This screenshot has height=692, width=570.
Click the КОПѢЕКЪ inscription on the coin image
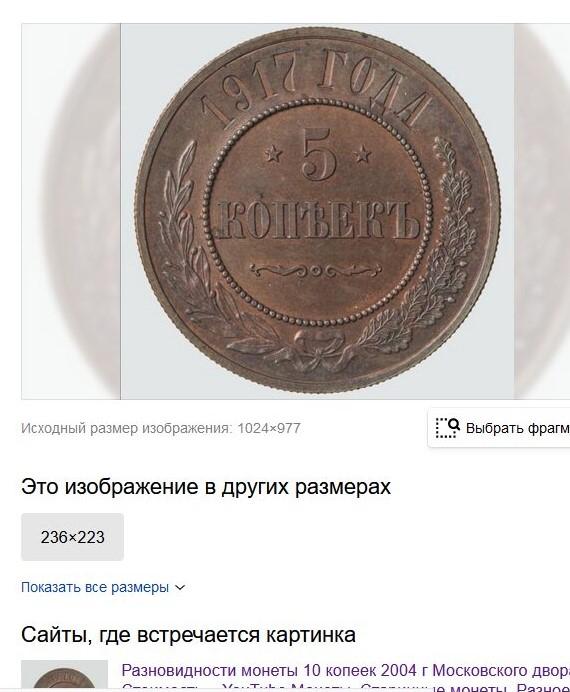[x=318, y=219]
